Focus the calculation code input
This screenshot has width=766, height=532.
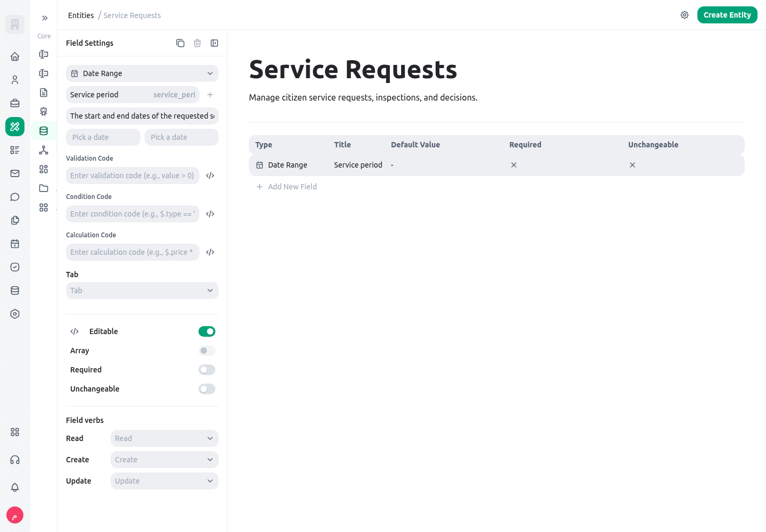tap(132, 252)
